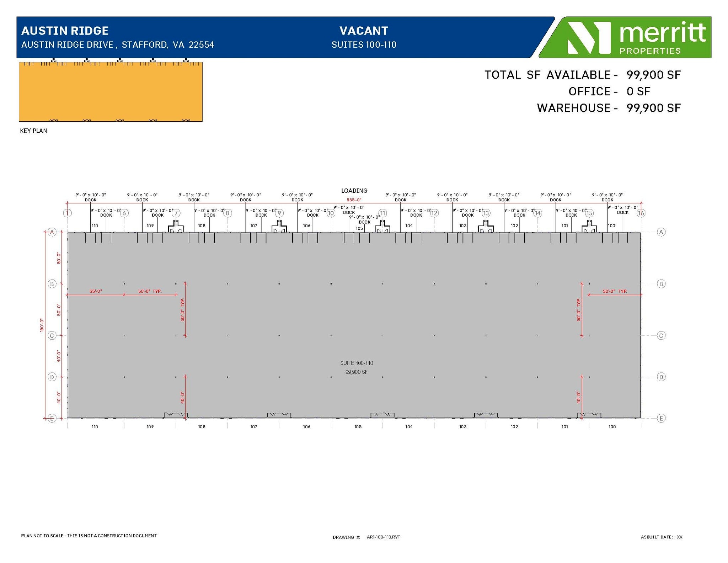Click the TOTAL SF AVAILABLE line

582,75
